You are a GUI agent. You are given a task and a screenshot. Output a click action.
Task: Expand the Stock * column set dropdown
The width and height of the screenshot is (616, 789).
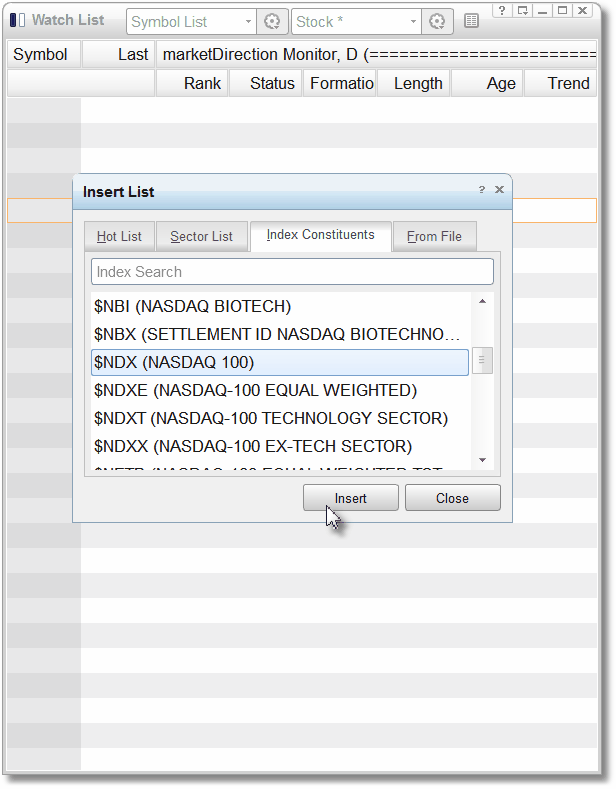point(413,22)
